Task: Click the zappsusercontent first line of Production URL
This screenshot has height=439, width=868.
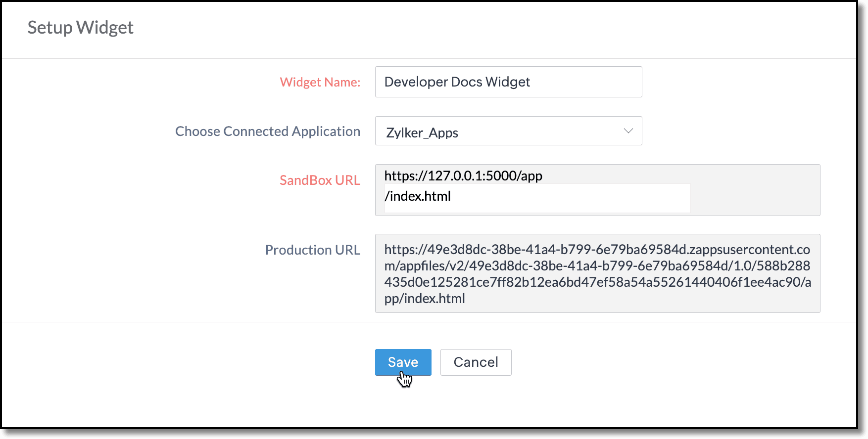Action: (x=597, y=250)
